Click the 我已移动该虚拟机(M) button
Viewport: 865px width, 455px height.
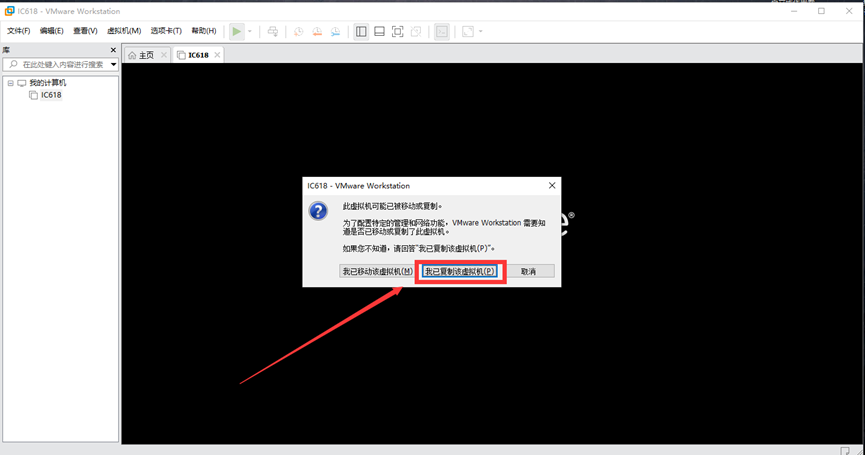pos(377,271)
